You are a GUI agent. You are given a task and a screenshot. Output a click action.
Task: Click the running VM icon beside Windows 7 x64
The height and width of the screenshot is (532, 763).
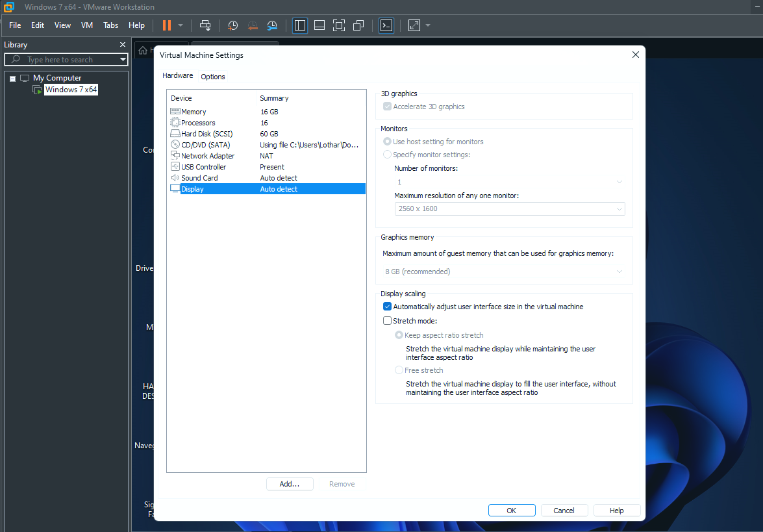pyautogui.click(x=37, y=90)
